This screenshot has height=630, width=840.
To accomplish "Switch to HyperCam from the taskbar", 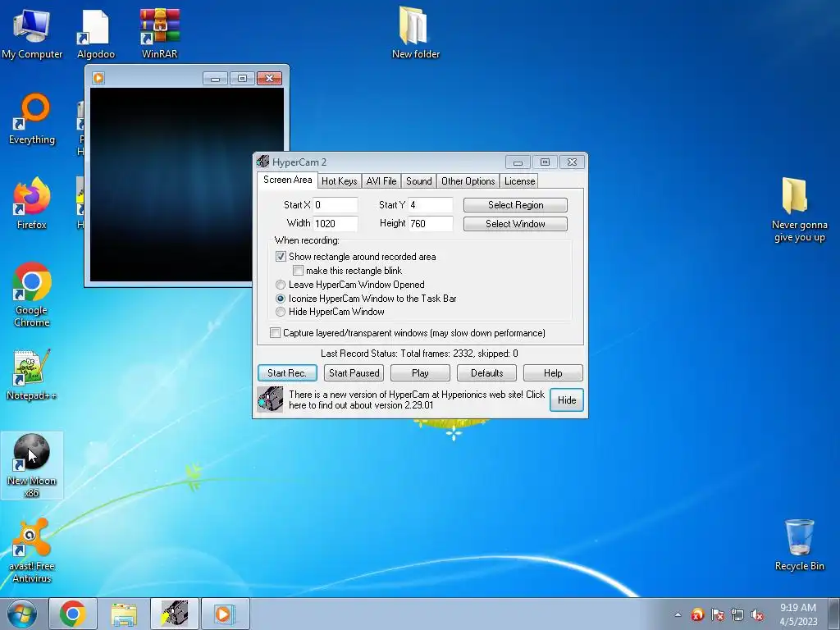I will (175, 614).
